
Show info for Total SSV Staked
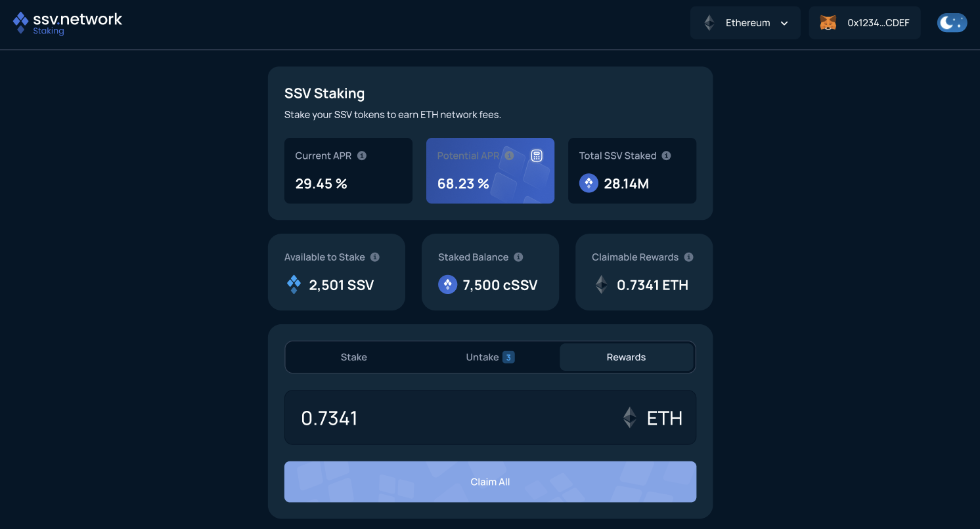666,156
